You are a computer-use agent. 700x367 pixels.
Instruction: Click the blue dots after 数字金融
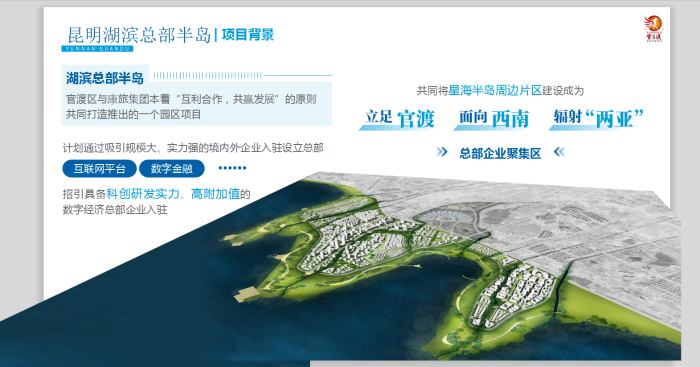232,168
